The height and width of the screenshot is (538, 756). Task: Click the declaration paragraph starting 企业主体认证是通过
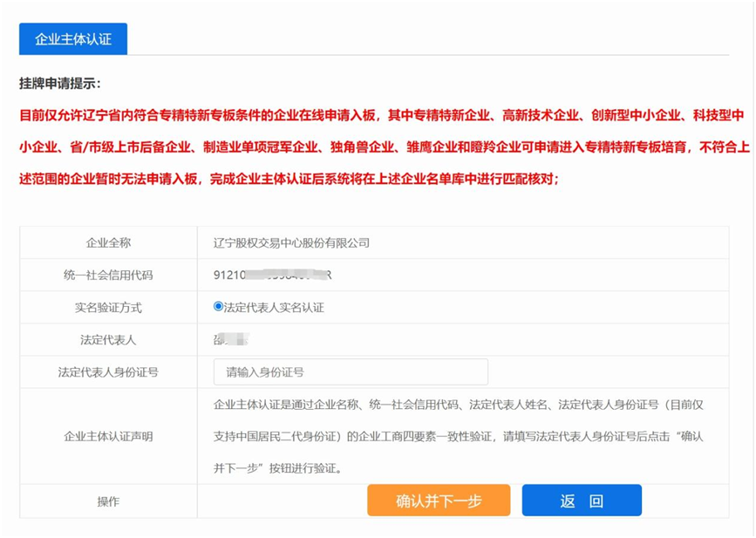coord(458,436)
